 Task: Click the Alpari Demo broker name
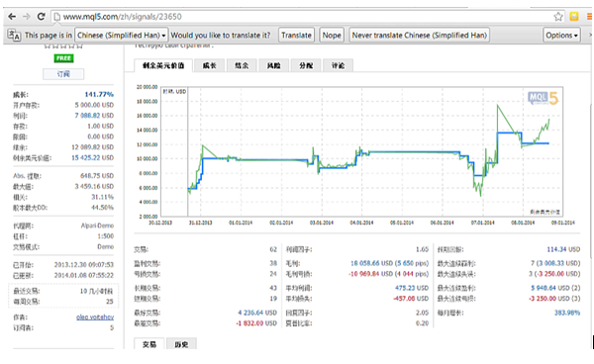[97, 226]
